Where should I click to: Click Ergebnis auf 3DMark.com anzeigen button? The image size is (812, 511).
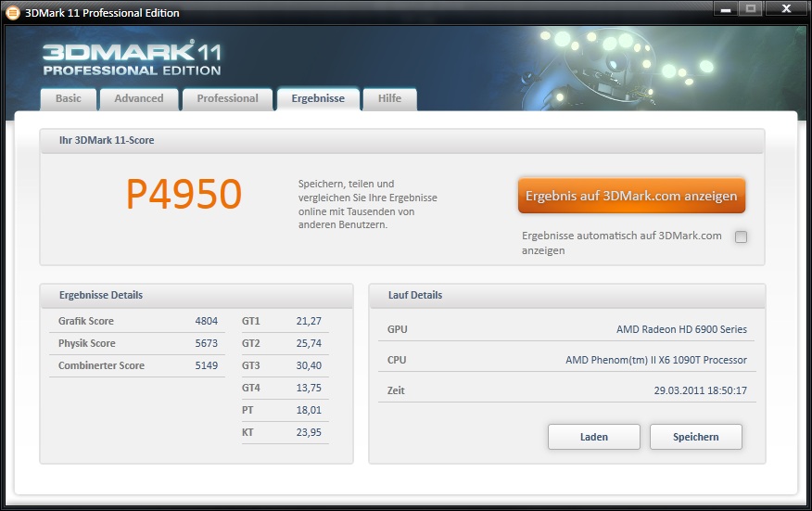631,196
